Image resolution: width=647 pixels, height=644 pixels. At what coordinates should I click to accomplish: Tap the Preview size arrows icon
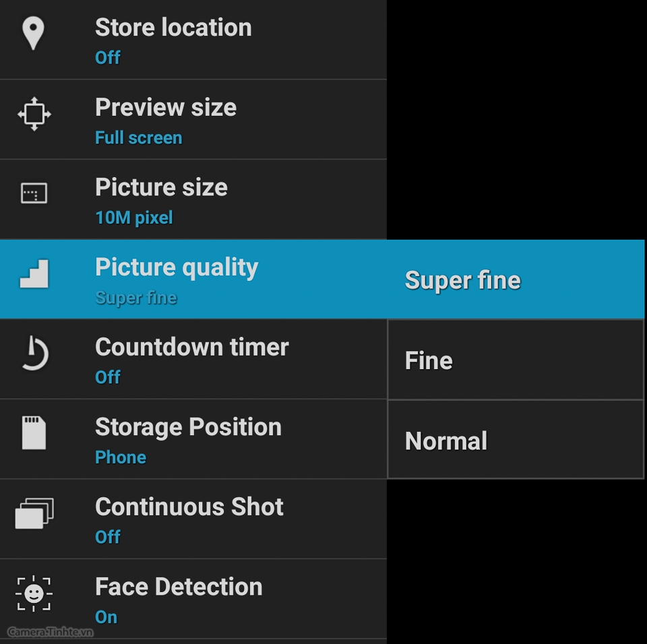pos(34,114)
